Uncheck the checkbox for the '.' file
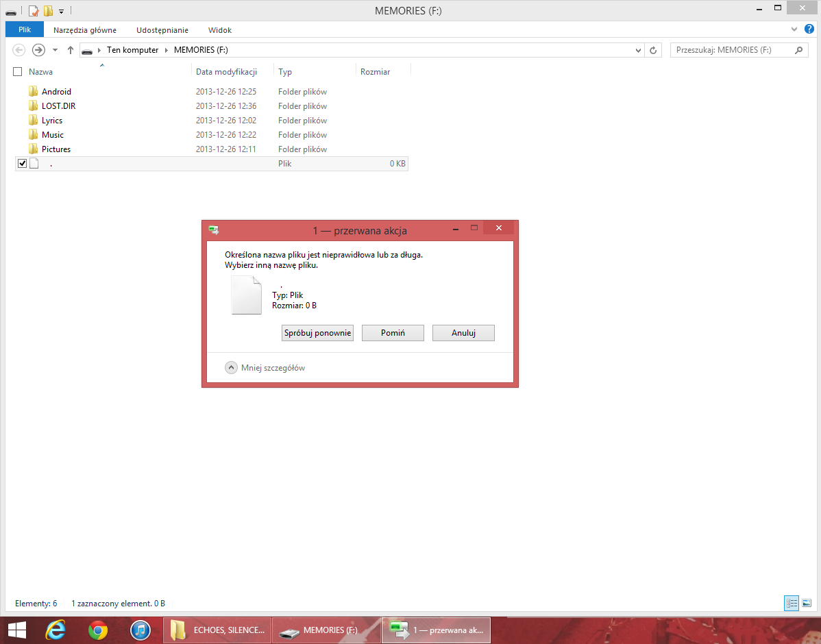821x644 pixels. tap(22, 164)
